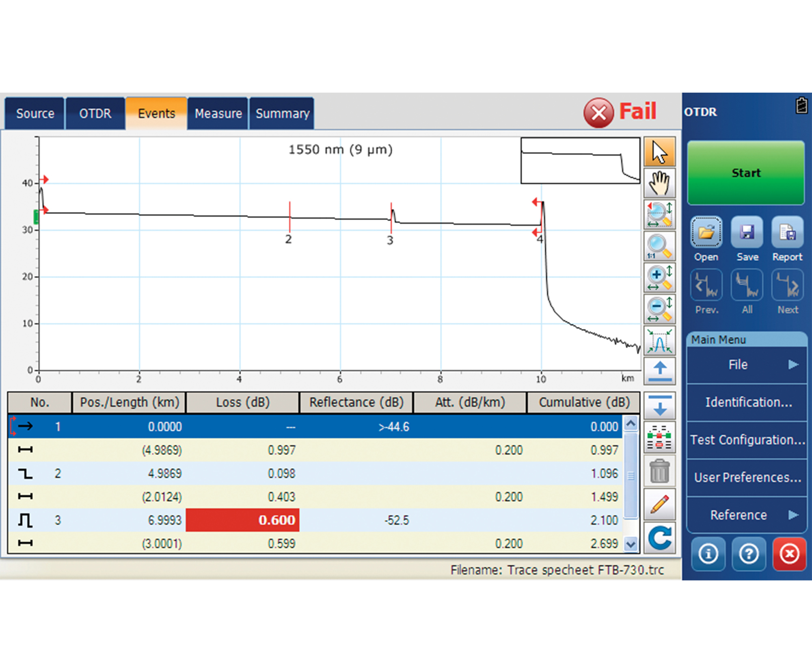812x671 pixels.
Task: Switch to the Measure tab
Action: point(218,114)
